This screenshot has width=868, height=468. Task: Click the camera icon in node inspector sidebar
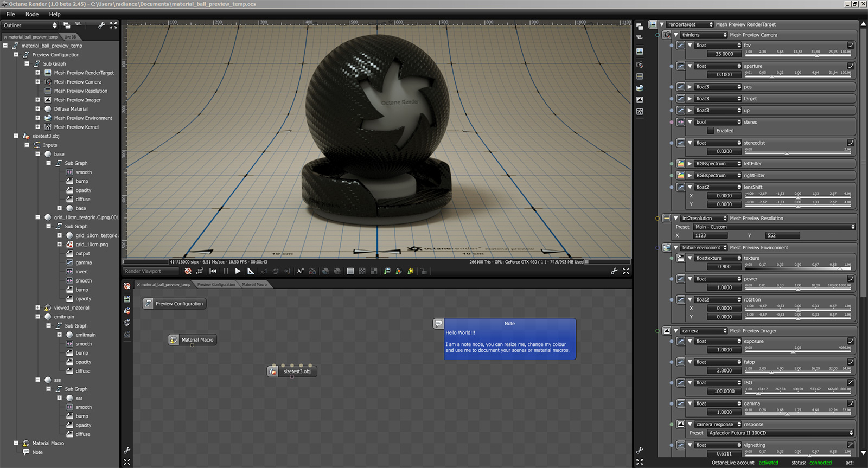(x=640, y=64)
